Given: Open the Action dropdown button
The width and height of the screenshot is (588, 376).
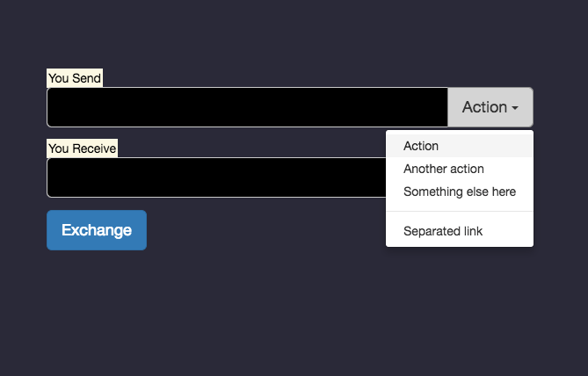Looking at the screenshot, I should pyautogui.click(x=490, y=107).
